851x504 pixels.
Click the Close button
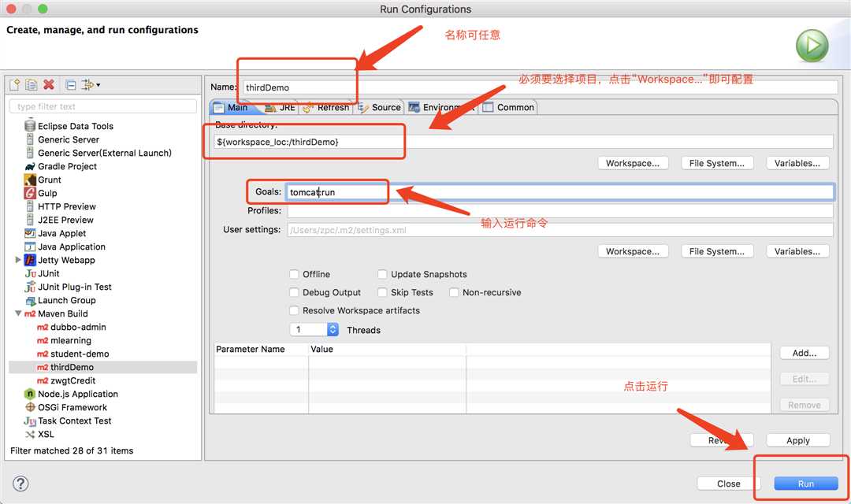coord(728,484)
